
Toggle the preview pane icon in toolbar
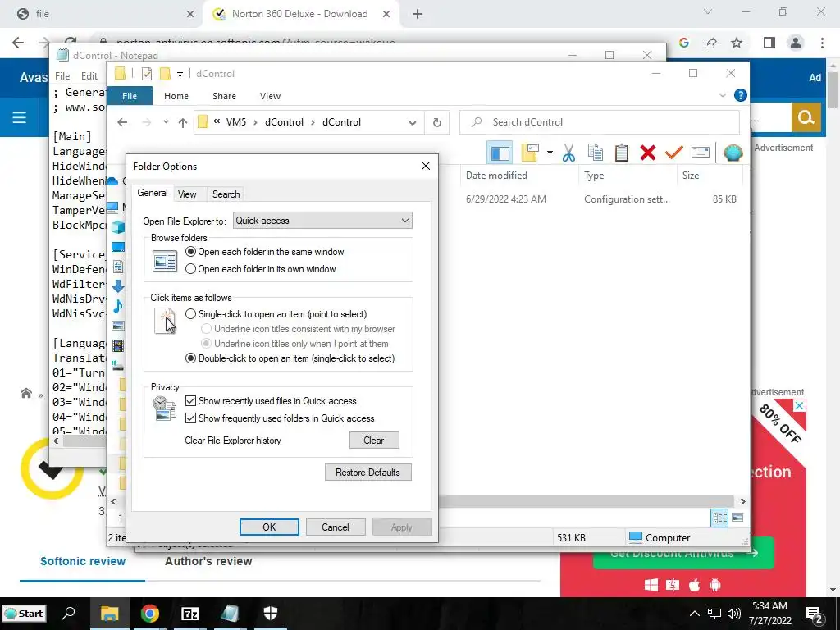point(500,153)
